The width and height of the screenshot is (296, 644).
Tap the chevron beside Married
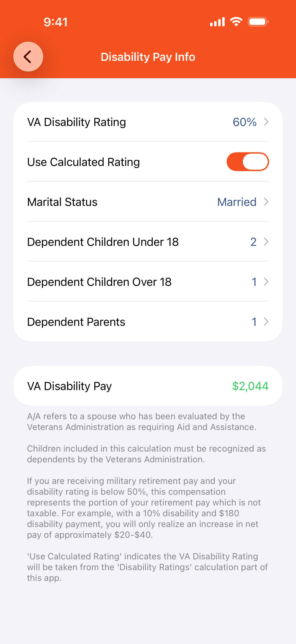[266, 202]
